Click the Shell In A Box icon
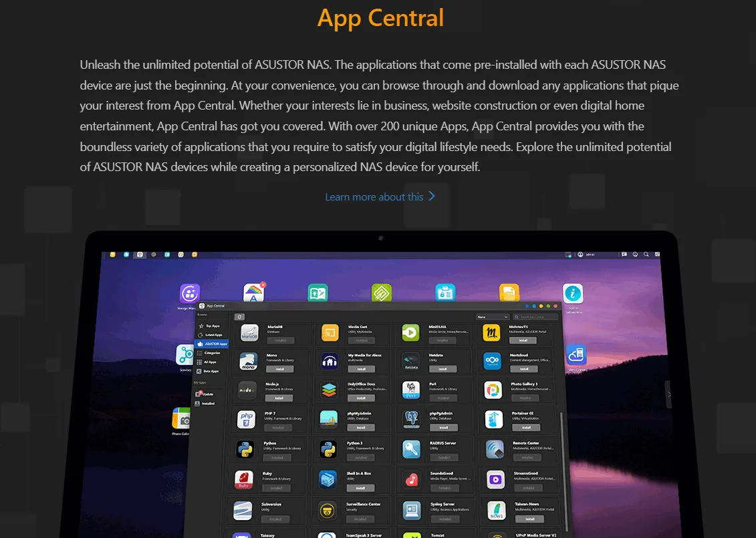Screen dimensions: 756x538 [328, 480]
